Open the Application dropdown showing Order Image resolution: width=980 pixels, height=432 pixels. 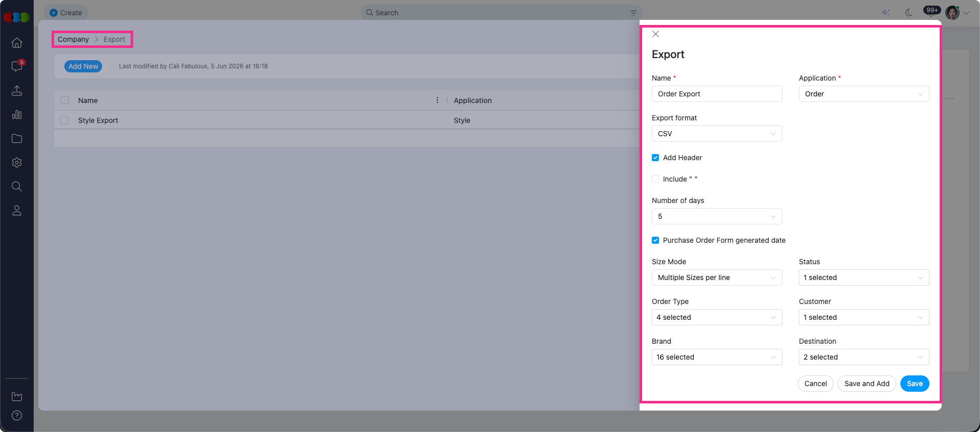[x=864, y=94]
